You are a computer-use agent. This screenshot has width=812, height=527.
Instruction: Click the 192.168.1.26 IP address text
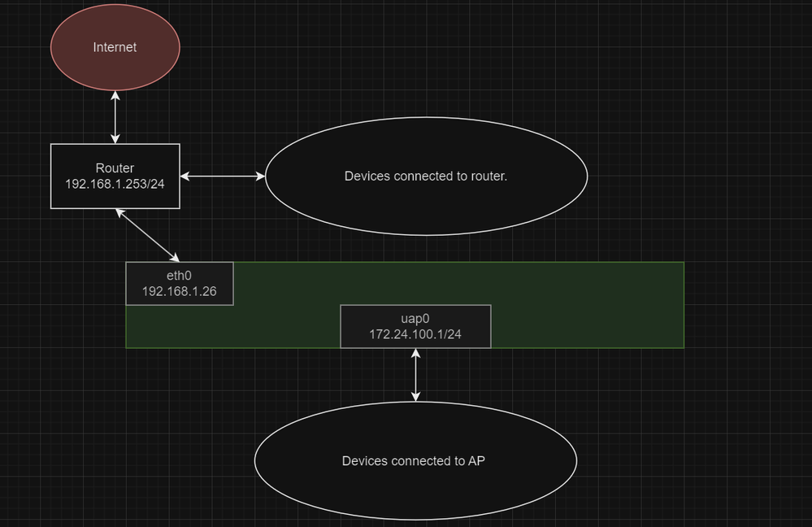pos(180,290)
